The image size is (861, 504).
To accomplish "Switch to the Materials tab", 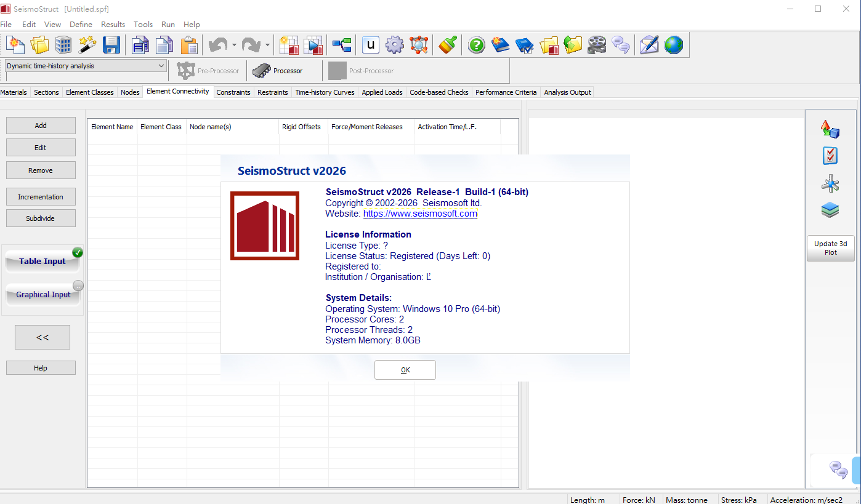I will (14, 92).
